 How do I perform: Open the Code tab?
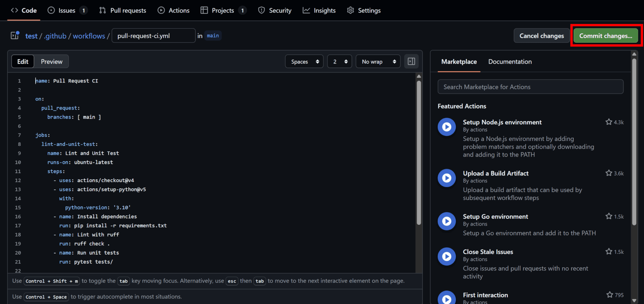coord(24,10)
